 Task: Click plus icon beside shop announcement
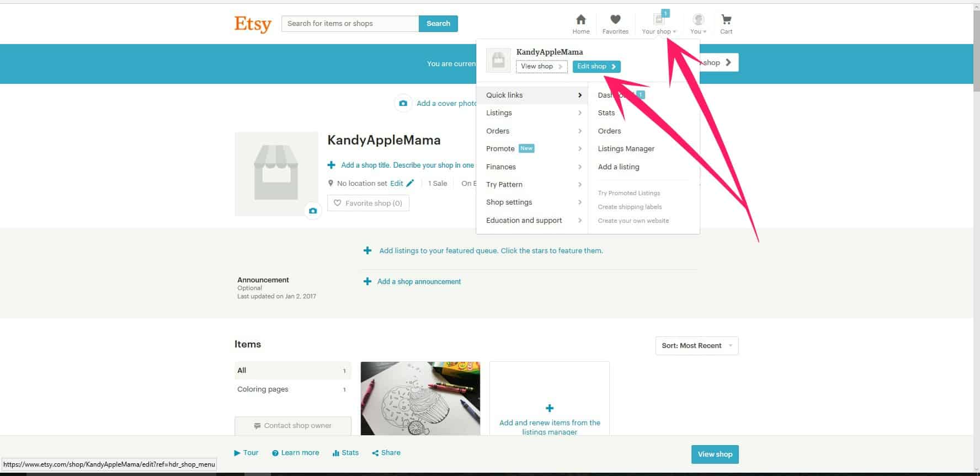click(x=367, y=281)
